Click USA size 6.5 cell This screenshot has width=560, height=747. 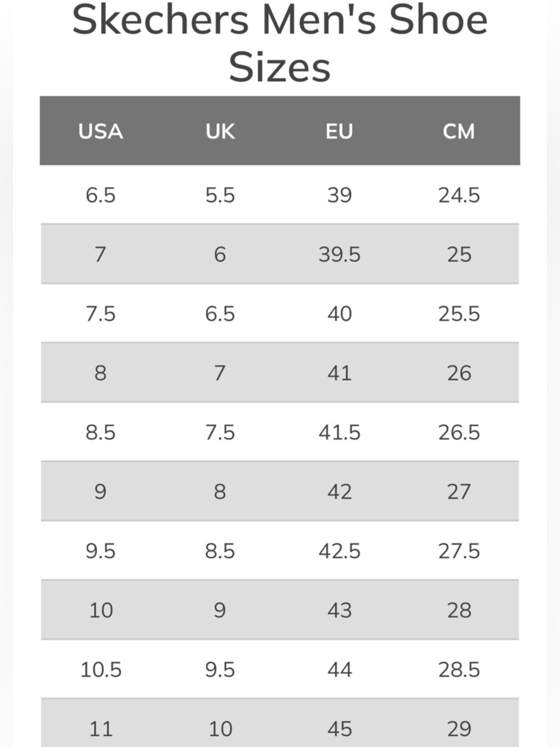[x=101, y=195]
